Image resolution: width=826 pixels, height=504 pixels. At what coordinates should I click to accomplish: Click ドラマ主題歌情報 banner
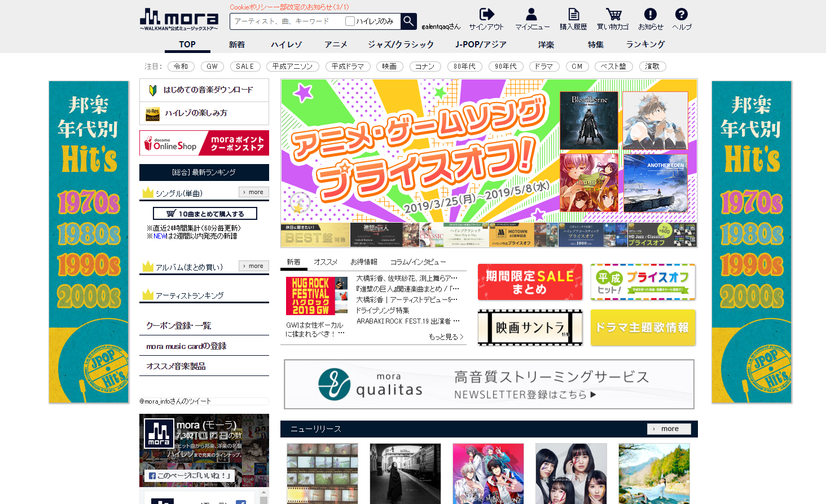pyautogui.click(x=643, y=328)
